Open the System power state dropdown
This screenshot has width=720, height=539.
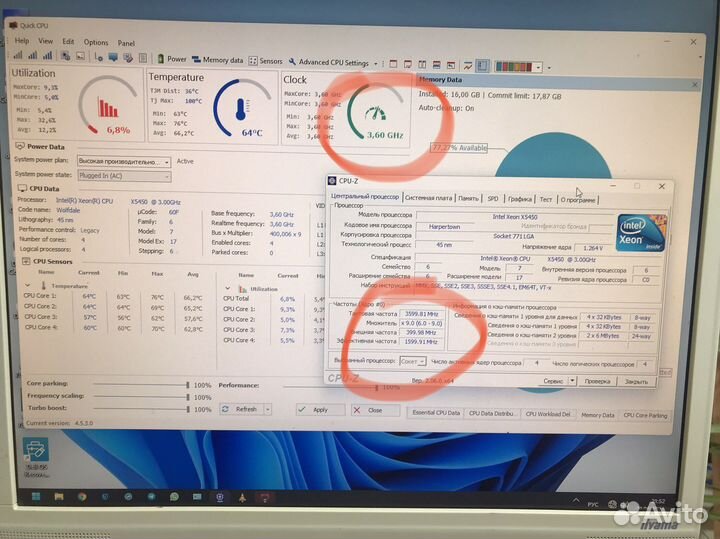tap(124, 176)
